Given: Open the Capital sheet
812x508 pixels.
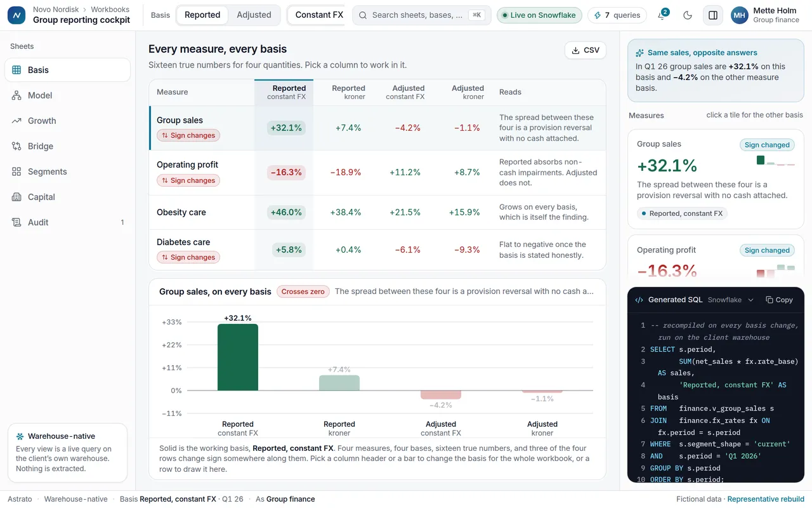Looking at the screenshot, I should (67, 197).
